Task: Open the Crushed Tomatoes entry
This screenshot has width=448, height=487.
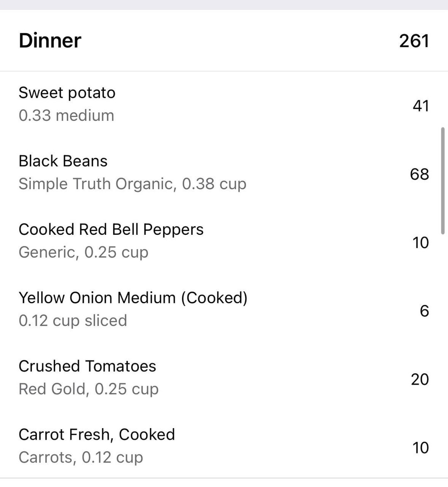Action: coord(88,366)
